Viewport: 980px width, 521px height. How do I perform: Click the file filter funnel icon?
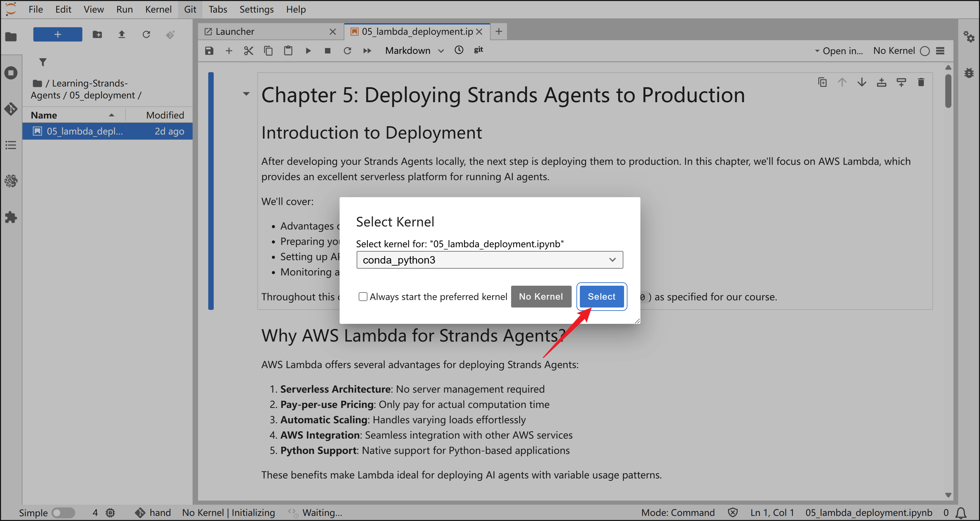tap(43, 62)
